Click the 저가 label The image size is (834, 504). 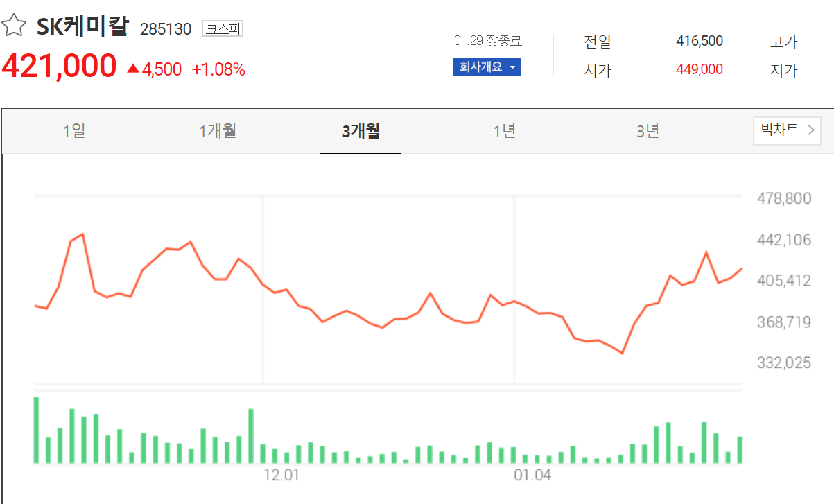coord(784,70)
